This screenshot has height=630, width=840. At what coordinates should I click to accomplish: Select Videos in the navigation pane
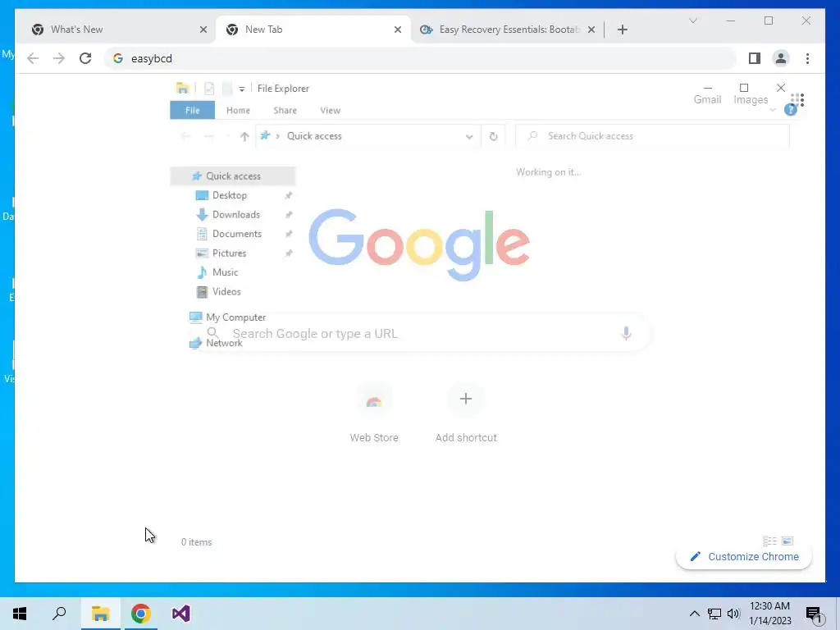pos(226,291)
